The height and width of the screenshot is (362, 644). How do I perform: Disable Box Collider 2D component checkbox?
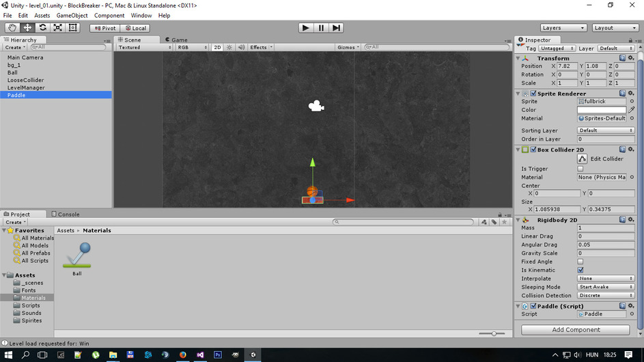(533, 150)
